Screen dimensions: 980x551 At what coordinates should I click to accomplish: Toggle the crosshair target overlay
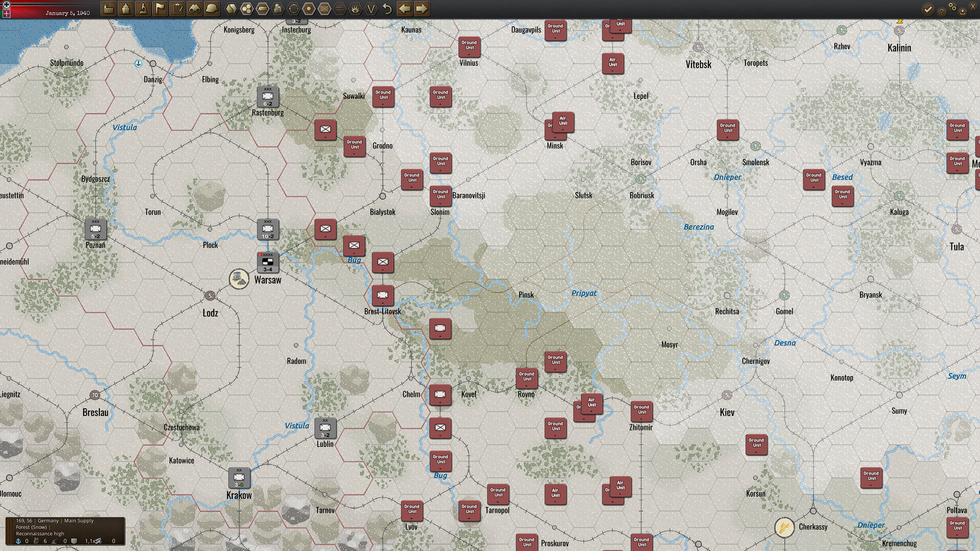(x=294, y=9)
